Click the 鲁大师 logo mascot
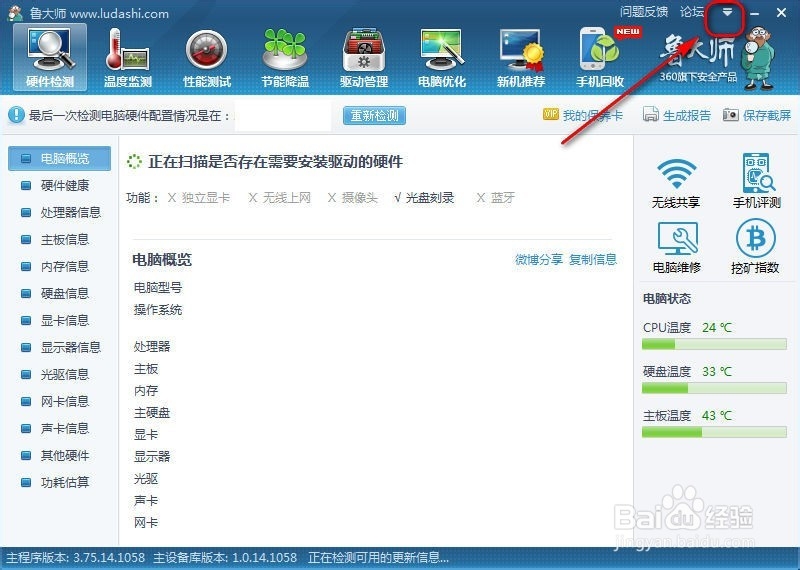Screen dimensions: 800x570 click(x=759, y=58)
